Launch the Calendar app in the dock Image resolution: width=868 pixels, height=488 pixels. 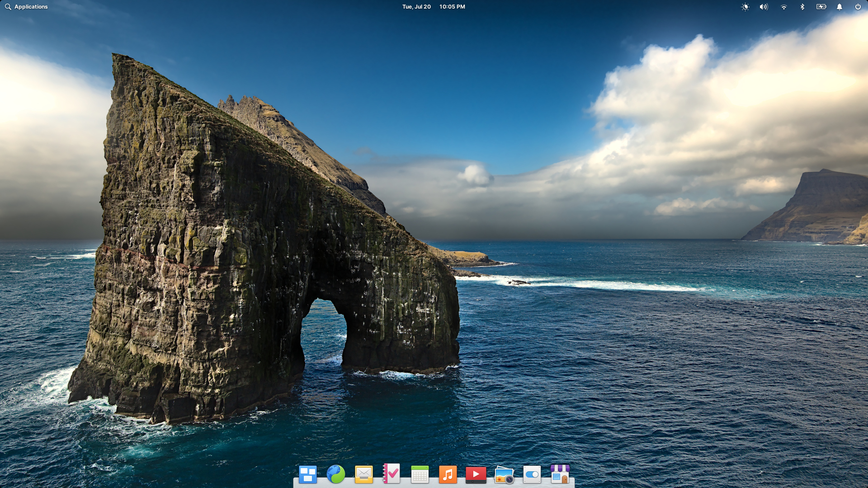pyautogui.click(x=420, y=474)
